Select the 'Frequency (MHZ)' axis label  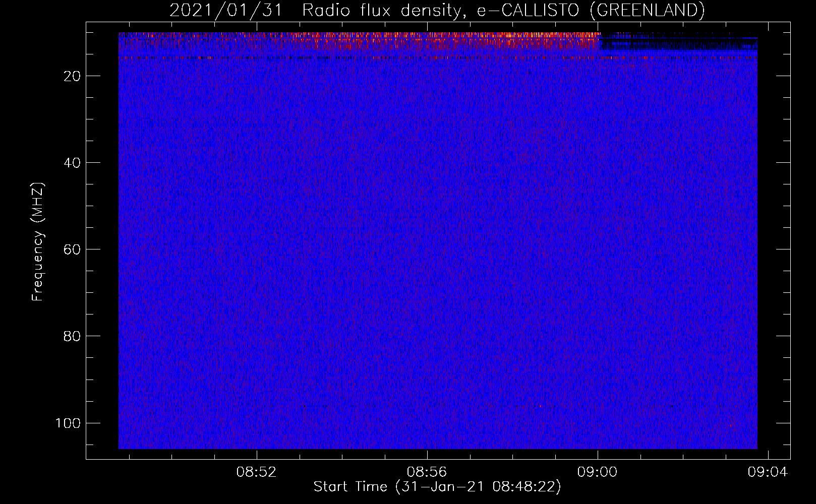coord(38,242)
